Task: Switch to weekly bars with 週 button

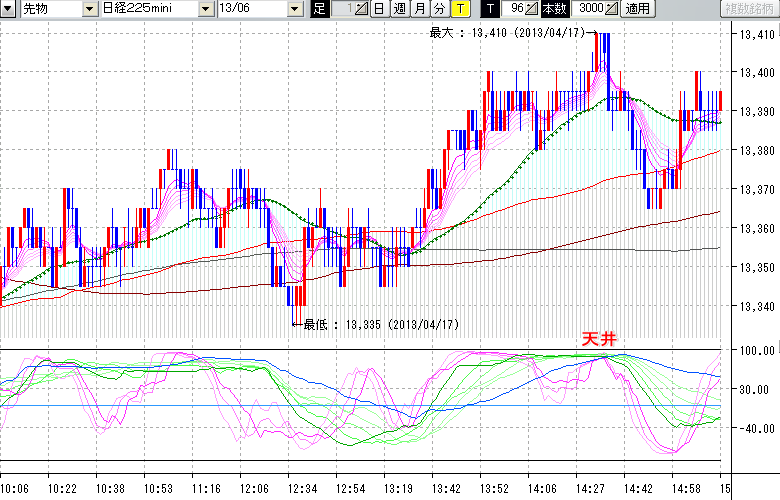Action: [399, 9]
